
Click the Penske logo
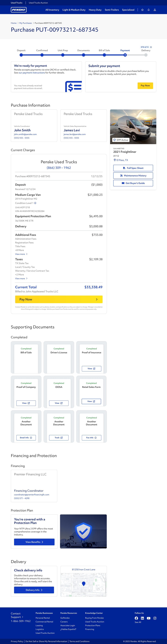click(x=19, y=10)
